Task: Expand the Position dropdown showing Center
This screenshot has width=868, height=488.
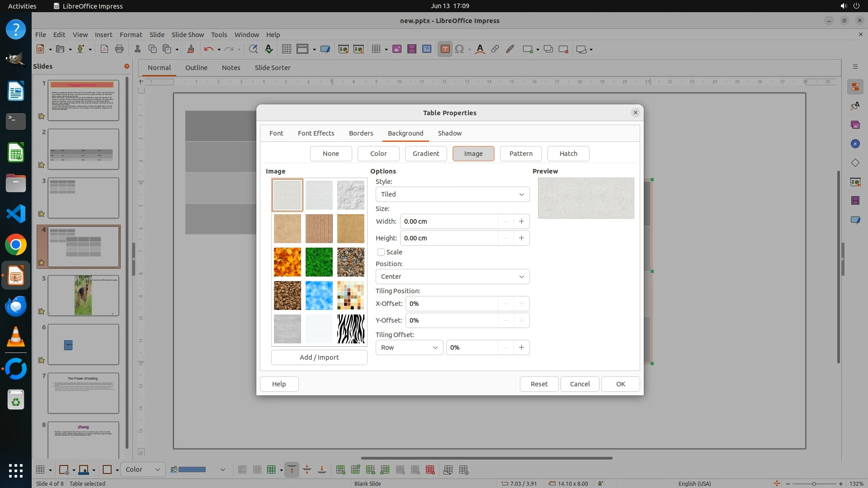Action: click(452, 277)
